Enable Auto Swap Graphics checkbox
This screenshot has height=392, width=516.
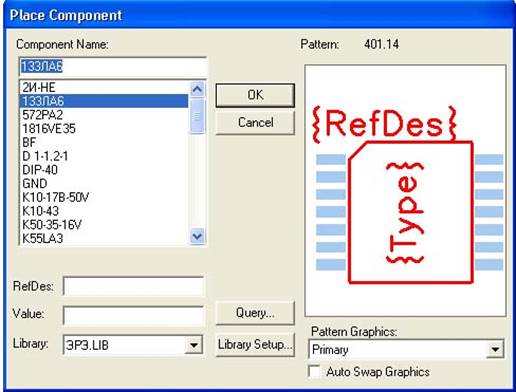[314, 371]
